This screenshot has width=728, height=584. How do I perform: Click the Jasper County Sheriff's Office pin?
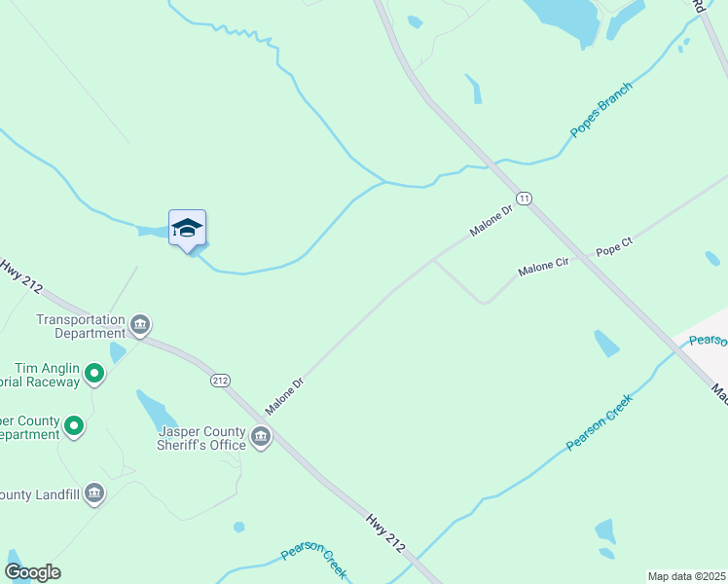point(261,437)
